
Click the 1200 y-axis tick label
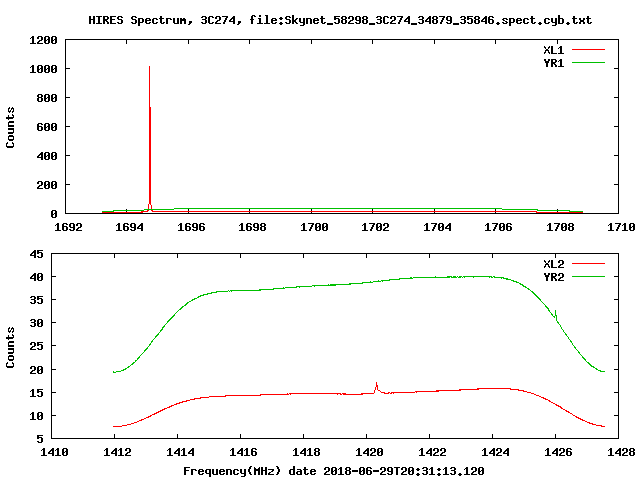43,40
